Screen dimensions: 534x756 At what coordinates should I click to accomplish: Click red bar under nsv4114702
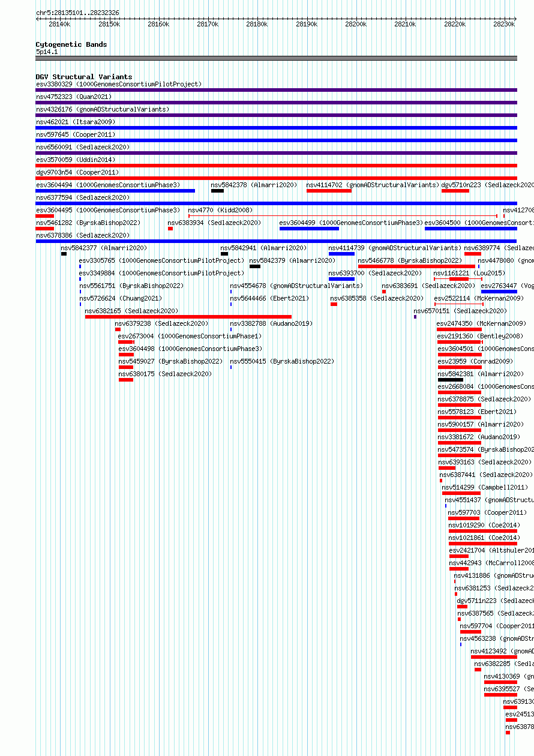(329, 191)
